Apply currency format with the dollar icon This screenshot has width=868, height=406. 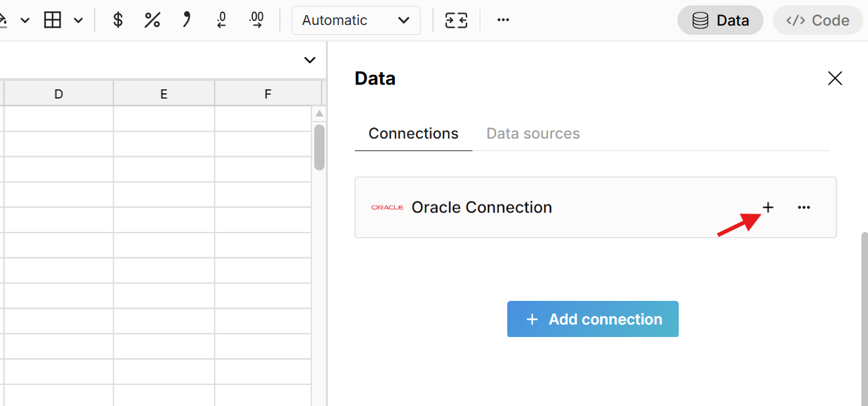point(117,20)
